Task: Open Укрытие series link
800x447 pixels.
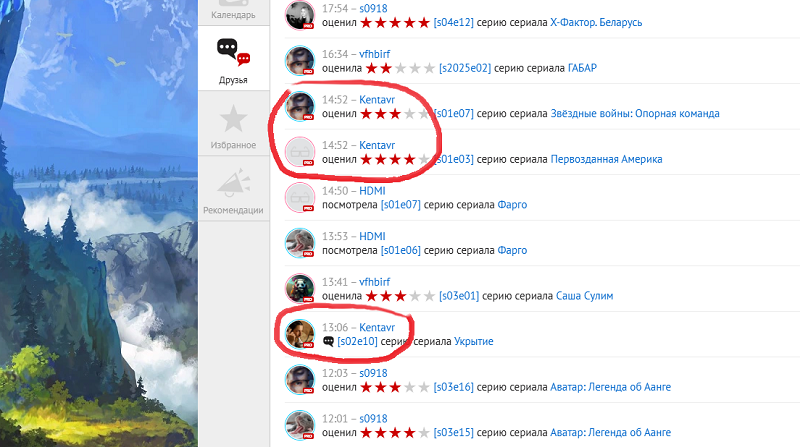Action: coord(473,341)
